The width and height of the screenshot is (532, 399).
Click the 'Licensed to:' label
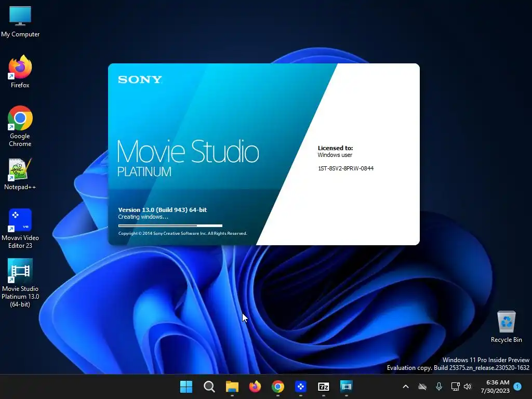(335, 148)
